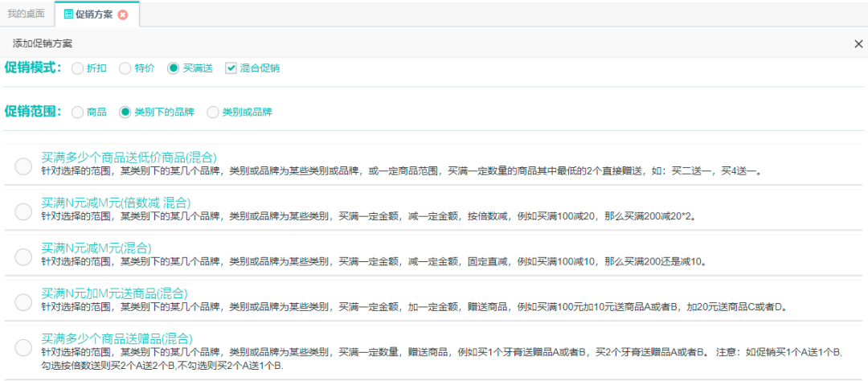The height and width of the screenshot is (381, 868).
Task: Select radio for 买满N元加M元送商品(混合)
Action: coord(23,301)
